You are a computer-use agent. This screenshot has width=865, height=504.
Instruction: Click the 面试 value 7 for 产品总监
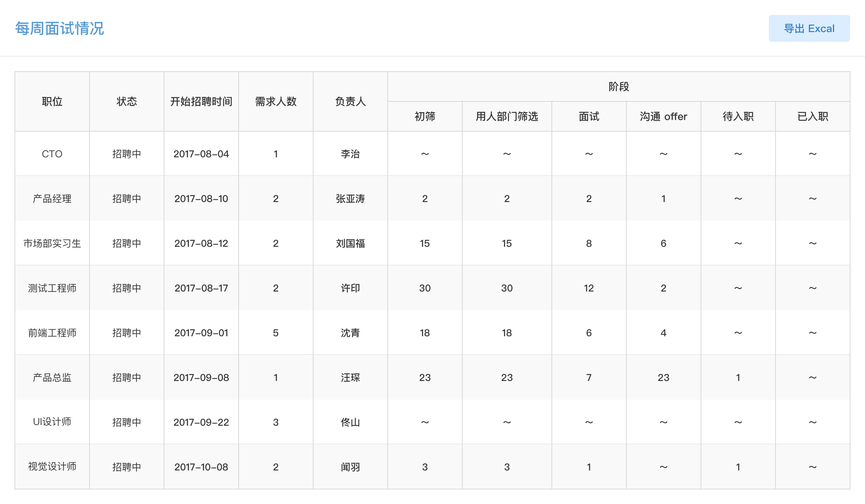589,377
